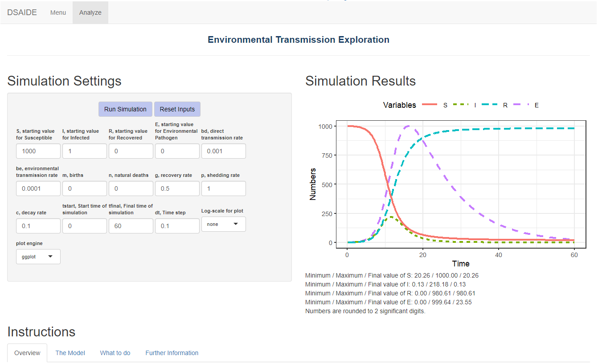Focus the m births input field
Viewport: 598px width, 364px height.
click(x=85, y=188)
